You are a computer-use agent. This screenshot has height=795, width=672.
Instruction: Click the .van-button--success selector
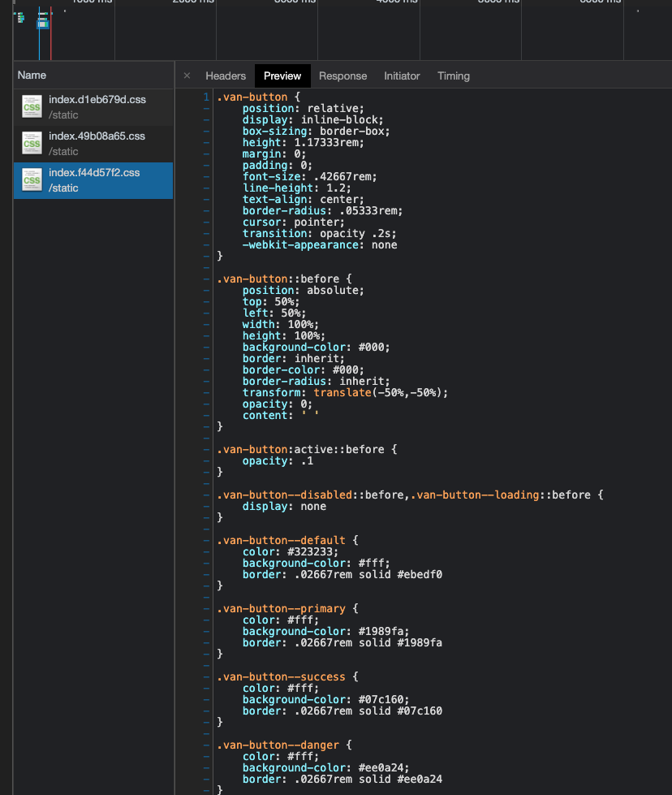(281, 677)
